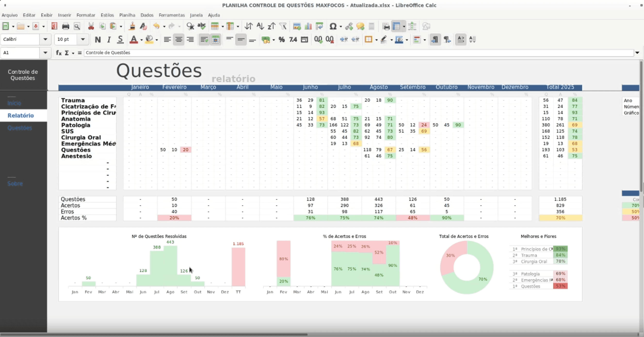This screenshot has height=337, width=644.
Task: Open the AutoFilter funnel tool
Action: pos(283,26)
